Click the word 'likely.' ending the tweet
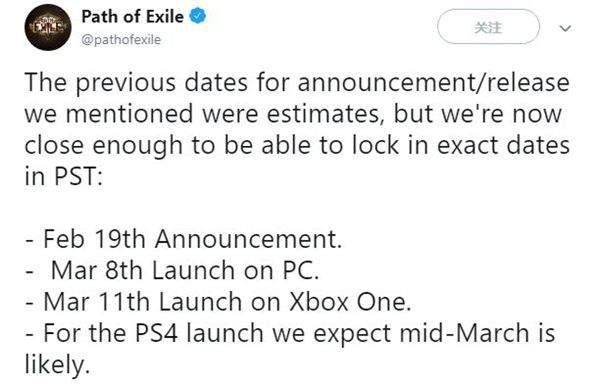Image resolution: width=600 pixels, height=386 pixels. [x=57, y=365]
